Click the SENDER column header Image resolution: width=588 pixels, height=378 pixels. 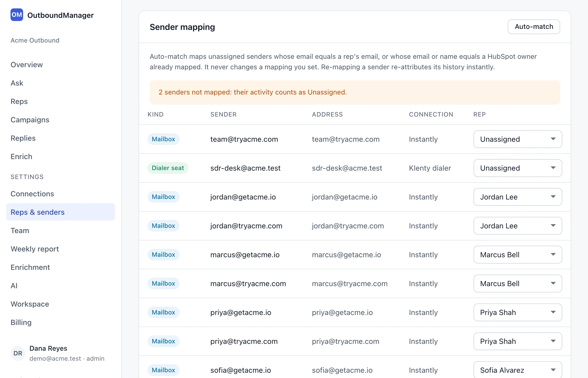(x=223, y=114)
